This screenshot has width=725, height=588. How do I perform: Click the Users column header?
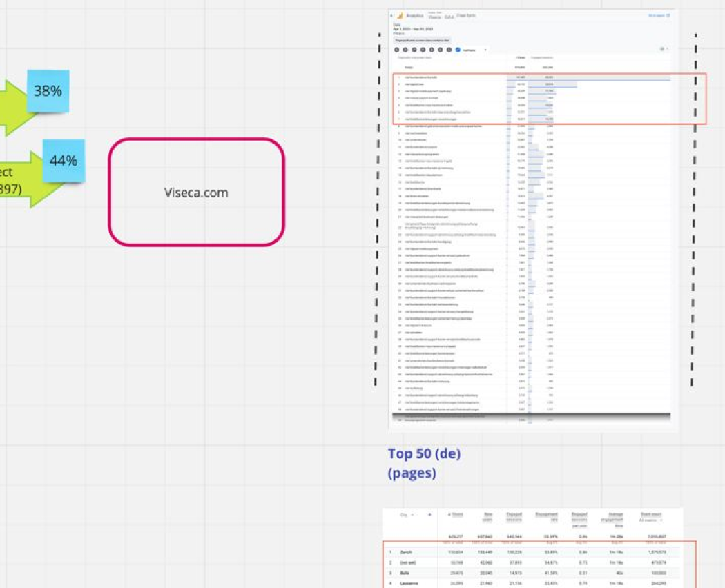[x=456, y=515]
